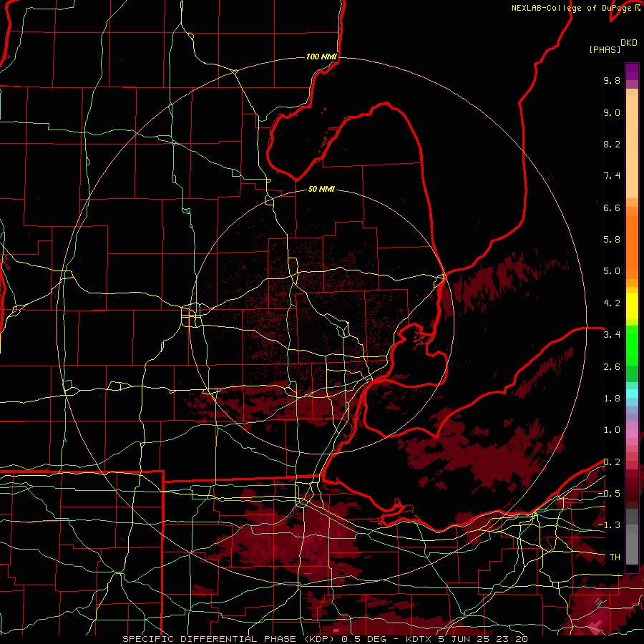This screenshot has width=644, height=644.
Task: Click the 6.6 legend scale value
Action: pyautogui.click(x=612, y=208)
